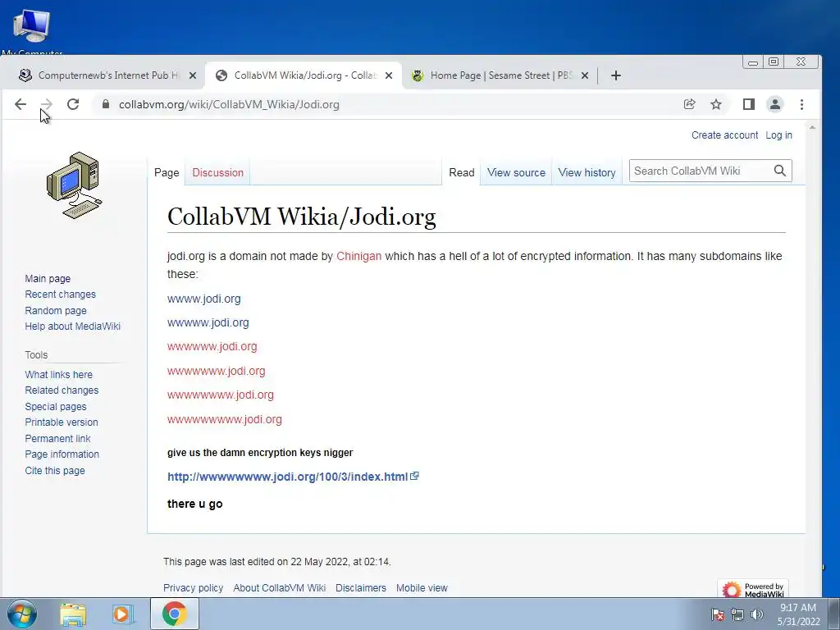Click the wiki search magnifier icon

[x=779, y=171]
